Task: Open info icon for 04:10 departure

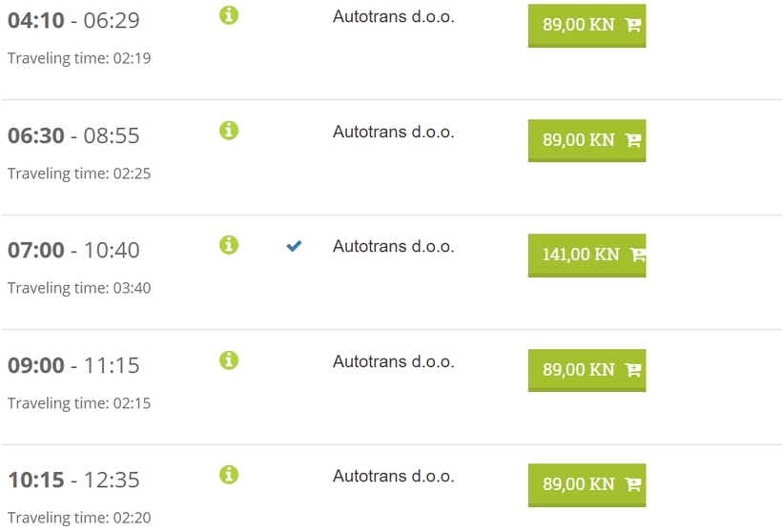Action: pyautogui.click(x=229, y=15)
